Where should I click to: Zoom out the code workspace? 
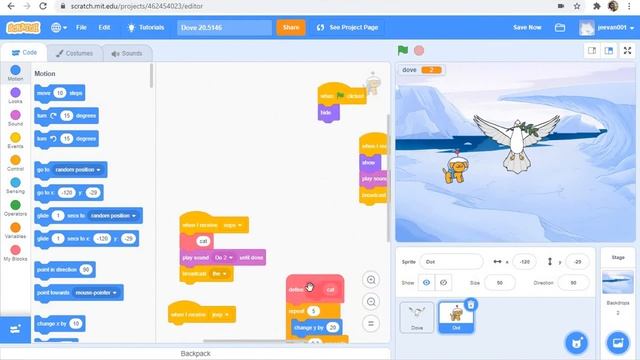coord(371,302)
